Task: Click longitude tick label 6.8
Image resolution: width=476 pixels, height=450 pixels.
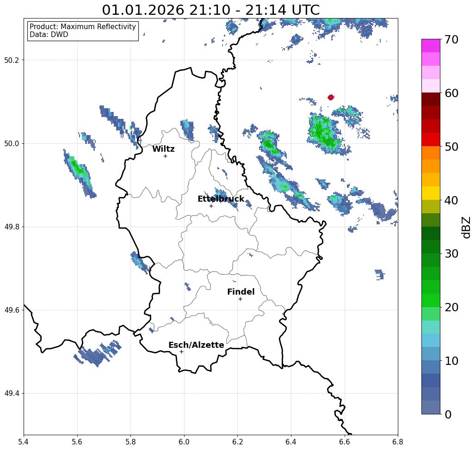Action: click(x=398, y=442)
